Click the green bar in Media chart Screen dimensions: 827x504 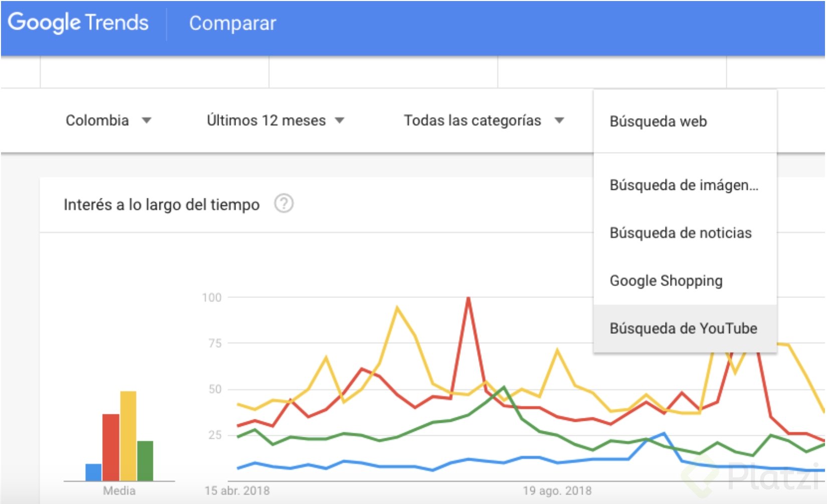tap(145, 461)
